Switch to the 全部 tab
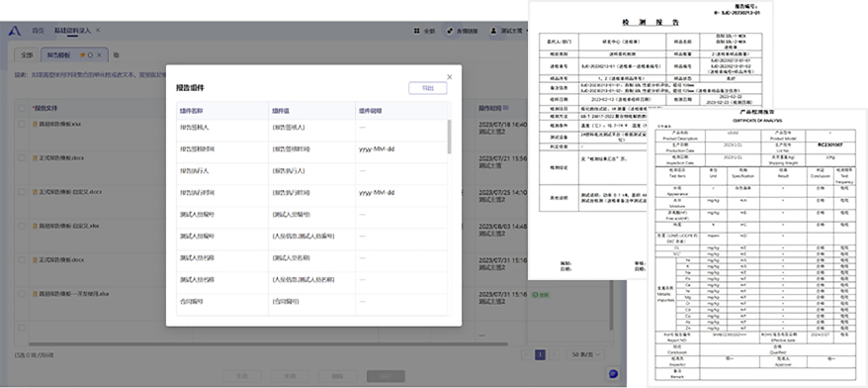The width and height of the screenshot is (868, 388). pos(27,54)
